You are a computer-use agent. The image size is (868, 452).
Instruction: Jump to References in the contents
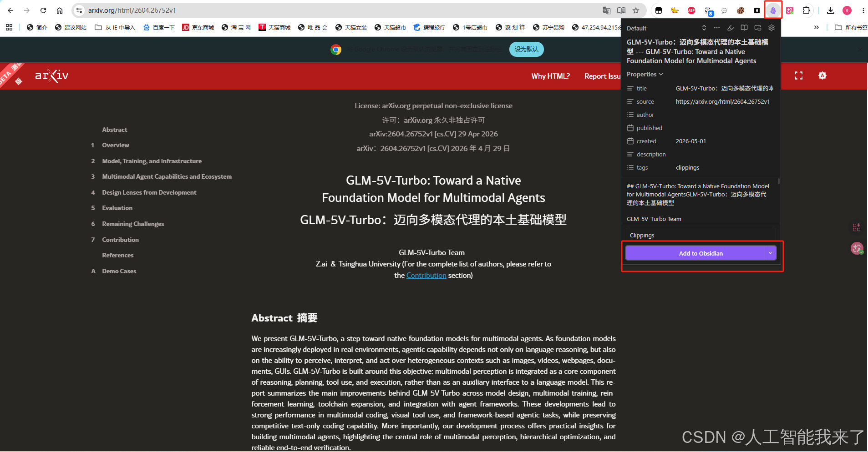(118, 255)
